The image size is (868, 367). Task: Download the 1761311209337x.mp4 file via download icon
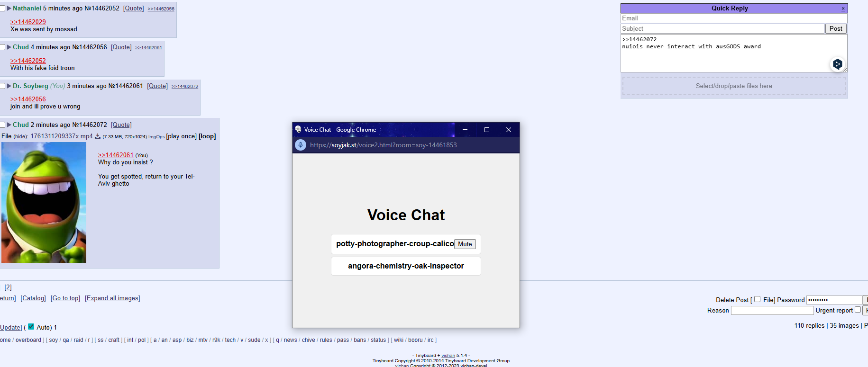(98, 136)
